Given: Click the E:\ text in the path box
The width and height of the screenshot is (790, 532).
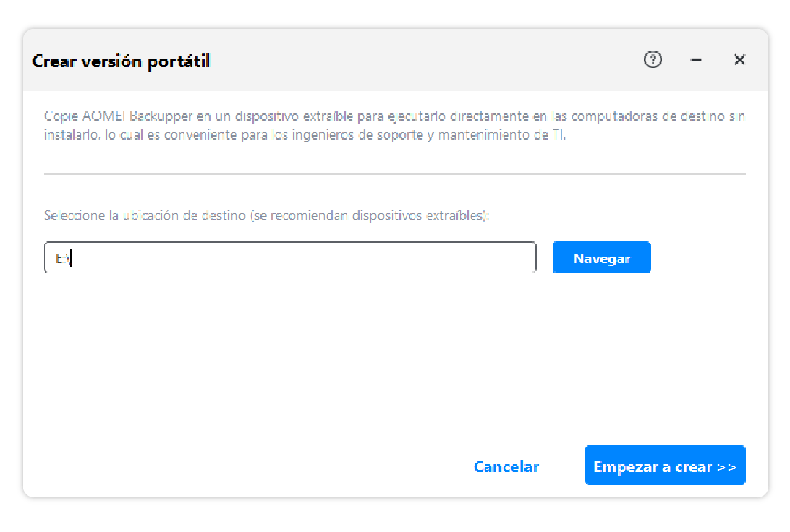Looking at the screenshot, I should 62,259.
